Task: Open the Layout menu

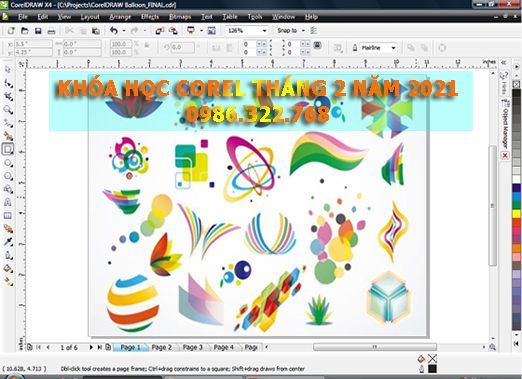Action: [90, 17]
